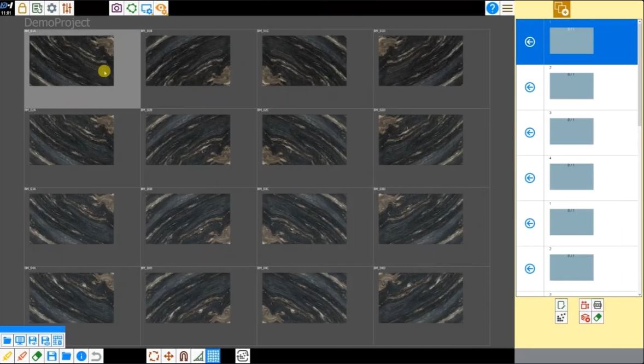Select the green polygon outline tool
This screenshot has width=644, height=364.
click(131, 8)
